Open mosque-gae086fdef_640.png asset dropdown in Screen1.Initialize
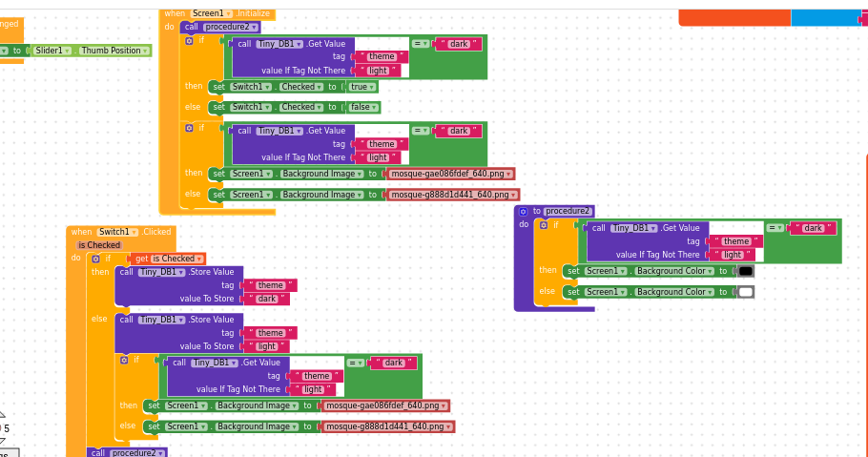Screen dimensions: 868x457 [x=450, y=174]
